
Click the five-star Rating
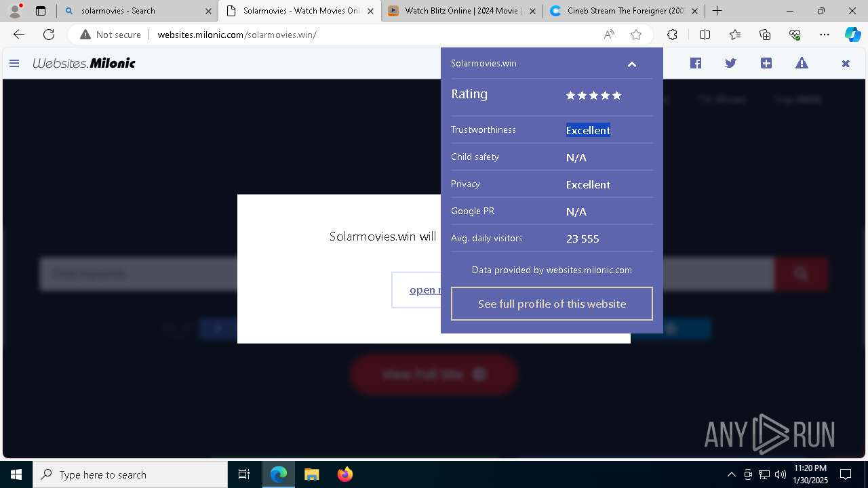coord(593,96)
